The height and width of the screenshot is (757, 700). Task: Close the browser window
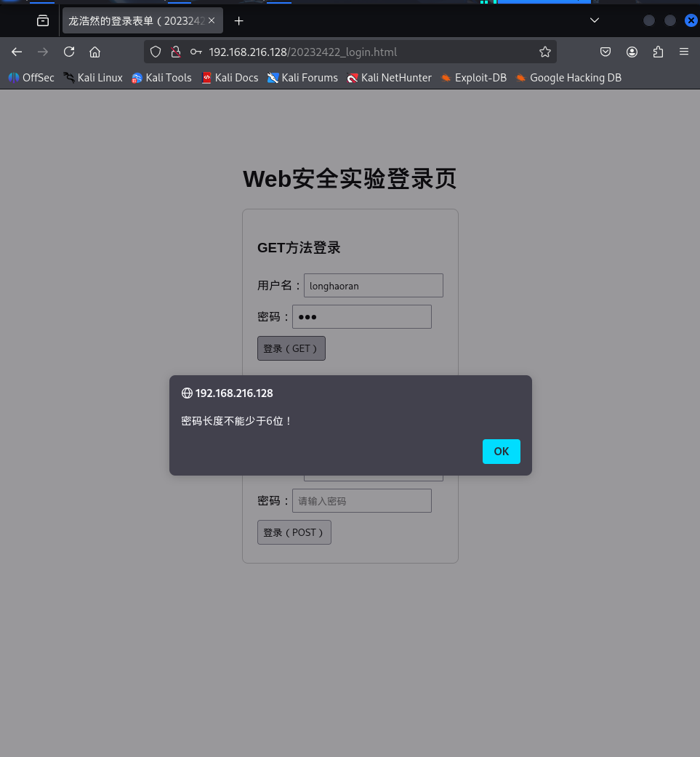tap(691, 20)
